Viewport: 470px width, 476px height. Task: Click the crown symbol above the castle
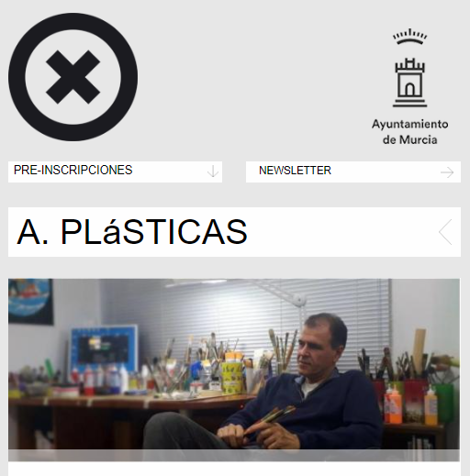point(409,37)
